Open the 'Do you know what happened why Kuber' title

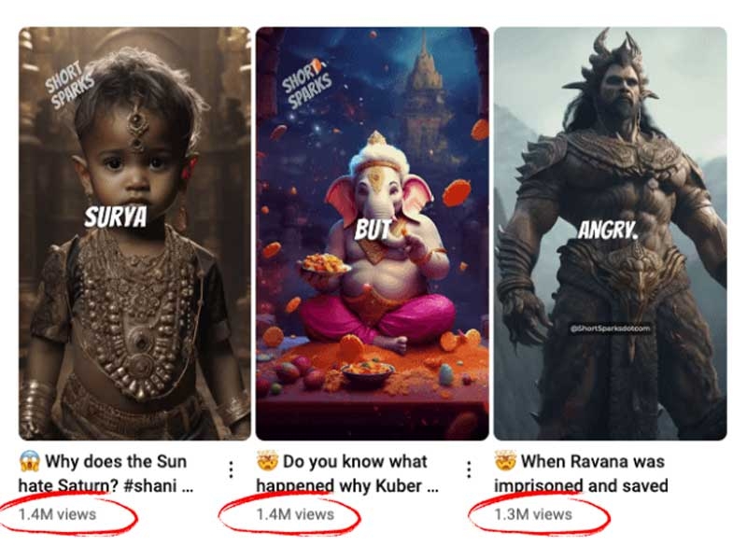tap(347, 473)
